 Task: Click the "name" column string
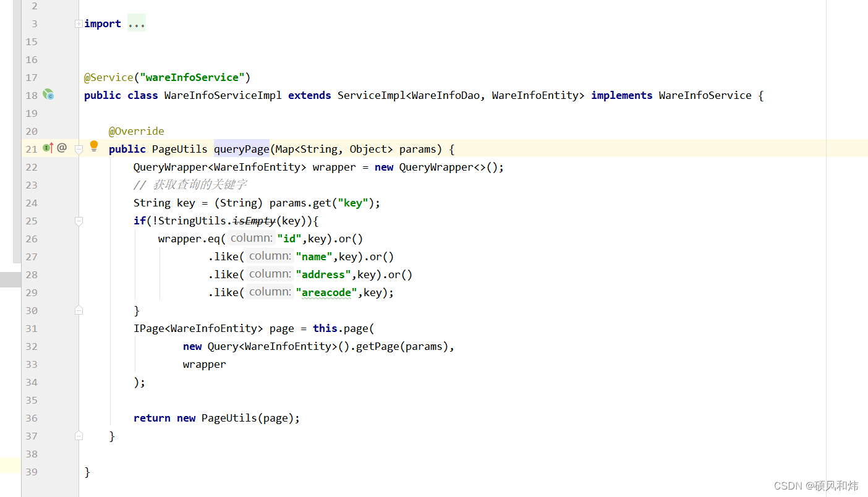pos(314,257)
